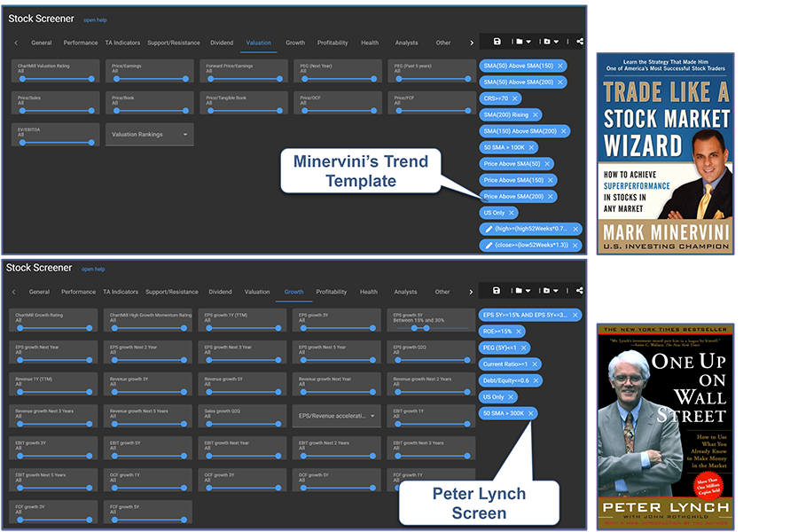
Task: Remove the ROE>=15% filter chip
Action: [x=519, y=331]
